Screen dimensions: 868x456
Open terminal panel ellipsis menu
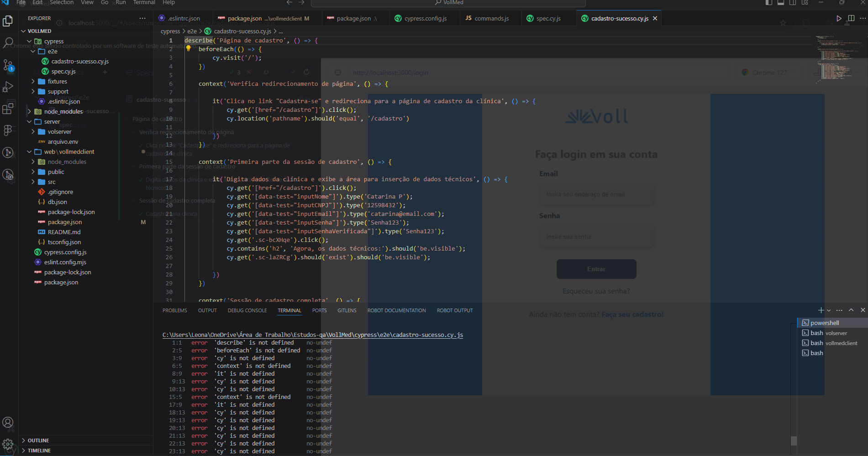pyautogui.click(x=839, y=310)
